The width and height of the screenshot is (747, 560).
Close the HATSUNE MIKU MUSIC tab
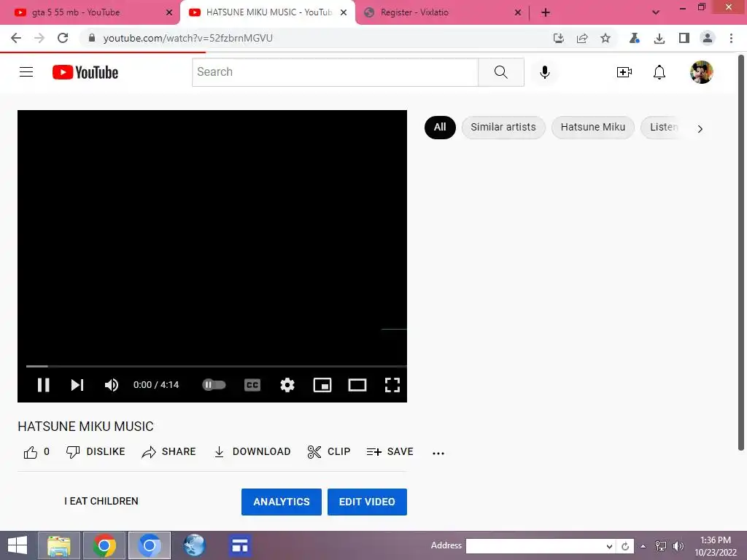coord(344,12)
